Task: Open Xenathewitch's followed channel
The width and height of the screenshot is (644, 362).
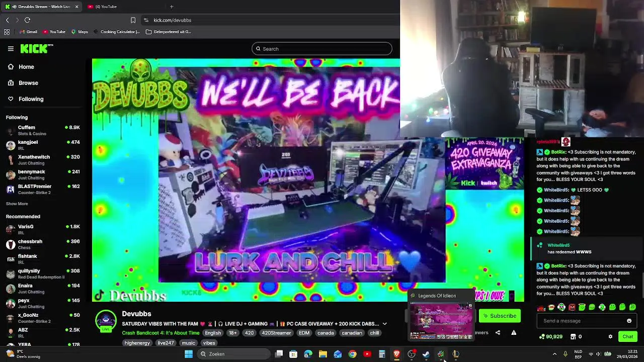Action: (43, 160)
